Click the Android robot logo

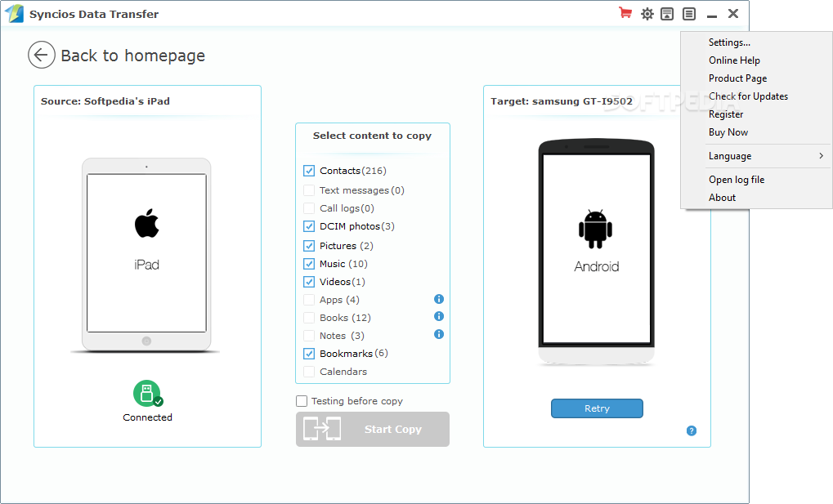(596, 230)
